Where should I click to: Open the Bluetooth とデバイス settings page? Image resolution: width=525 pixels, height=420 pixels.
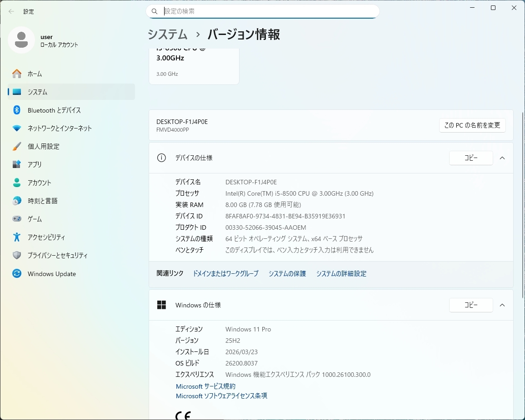click(x=55, y=110)
